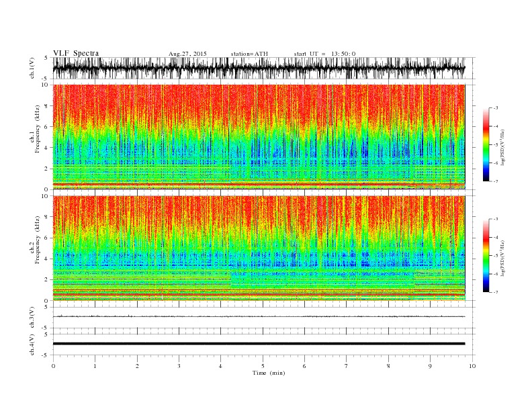Viewport: 532px width, 411px height.
Task: Click the time axis tick label '9'
Action: point(430,366)
